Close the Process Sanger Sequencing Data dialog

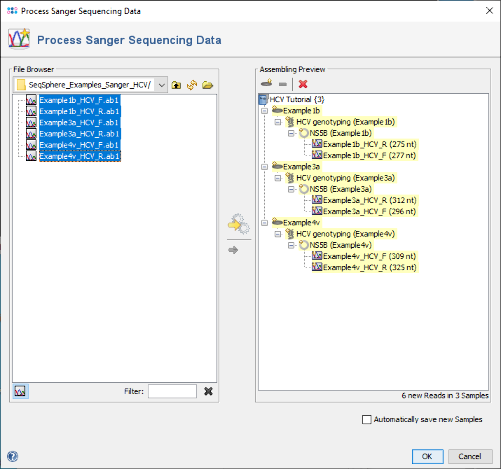pyautogui.click(x=489, y=11)
